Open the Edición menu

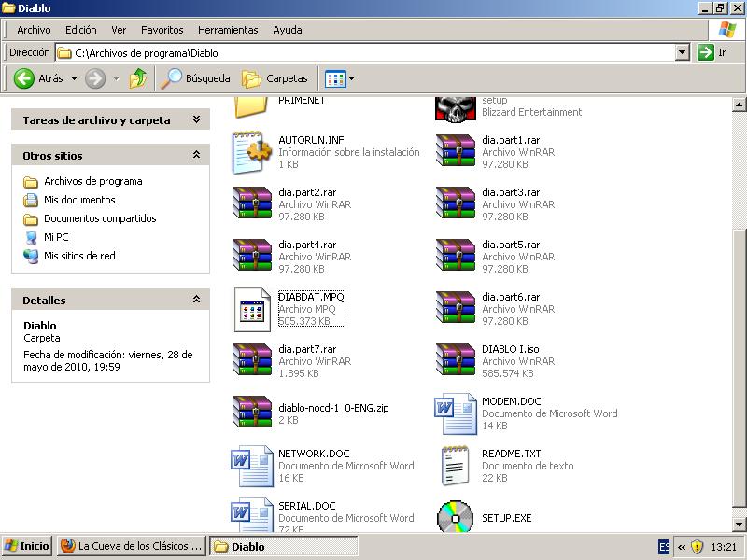coord(81,30)
